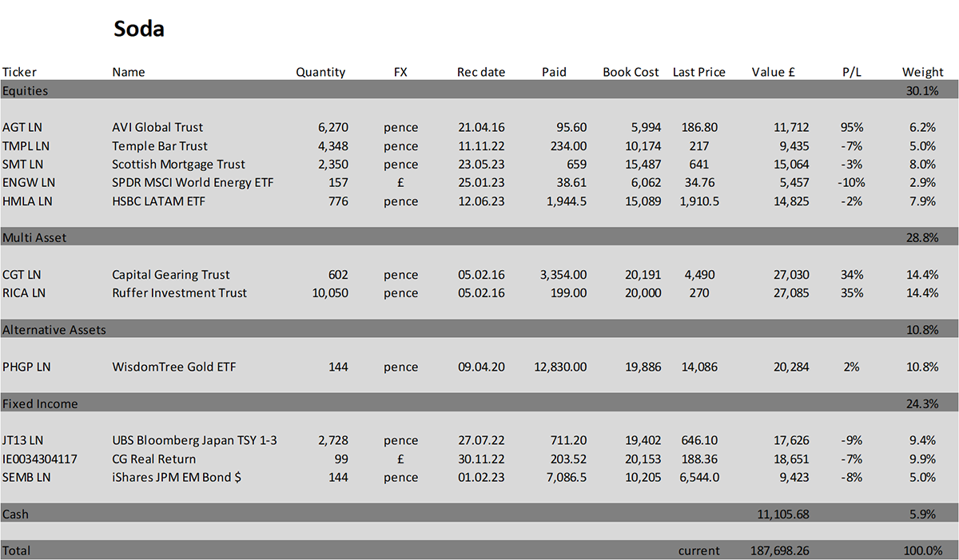Select ticker CGT LN

coord(22,274)
